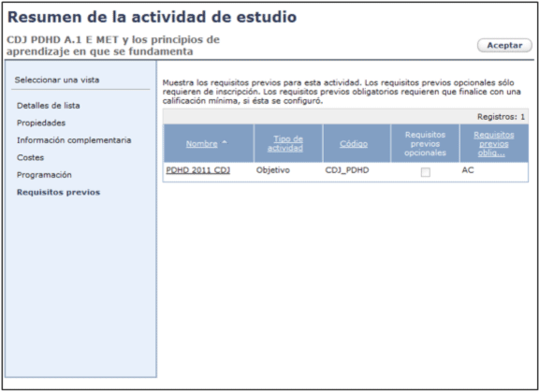Click the Registros: 1 counter bar
539x392 pixels.
click(x=345, y=117)
